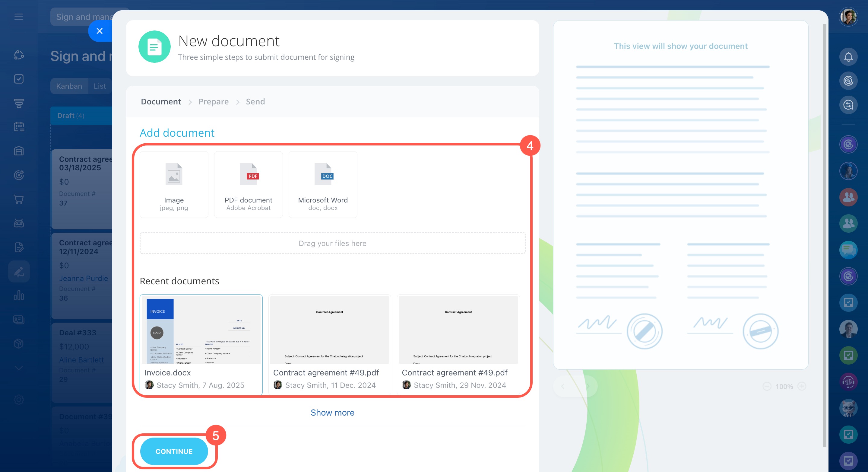Select the Microsoft Word upload option
The width and height of the screenshot is (868, 472).
click(x=323, y=184)
